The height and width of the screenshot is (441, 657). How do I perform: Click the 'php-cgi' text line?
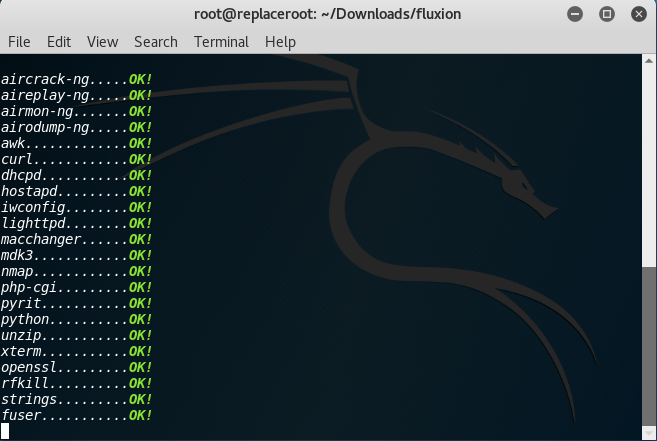point(76,287)
